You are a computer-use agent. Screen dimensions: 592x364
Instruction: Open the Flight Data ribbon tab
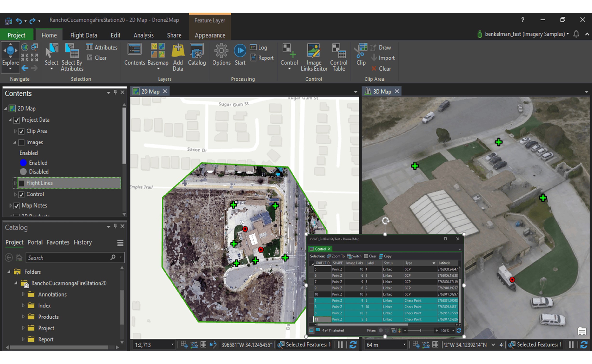tap(83, 35)
